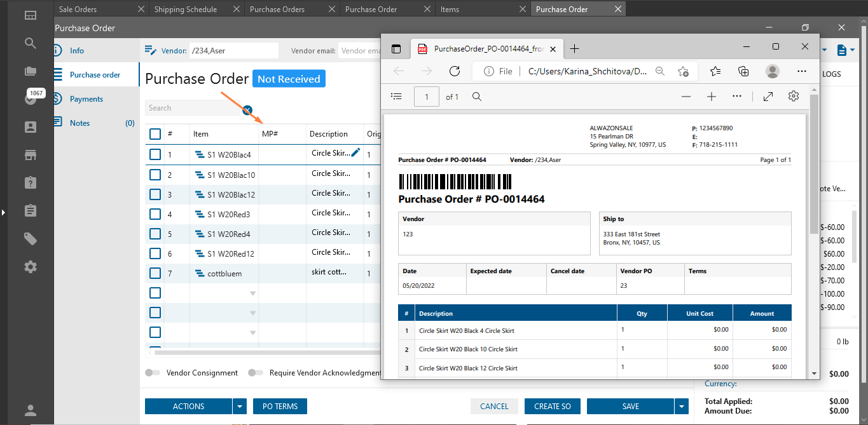The height and width of the screenshot is (425, 868).
Task: Enable the Vendor Consignment toggle
Action: coord(153,373)
